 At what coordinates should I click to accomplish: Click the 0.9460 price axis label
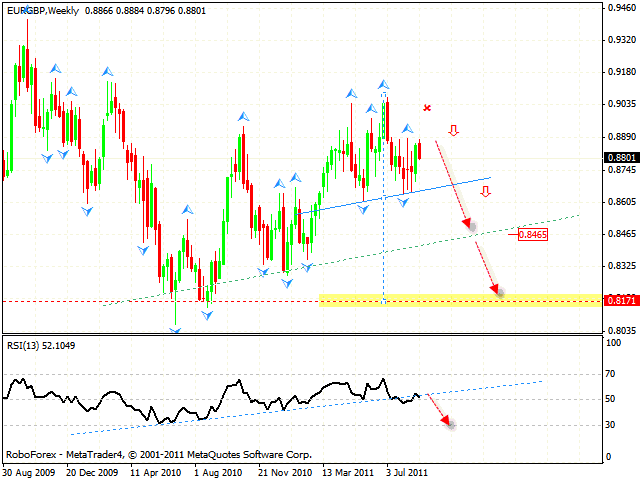(622, 8)
